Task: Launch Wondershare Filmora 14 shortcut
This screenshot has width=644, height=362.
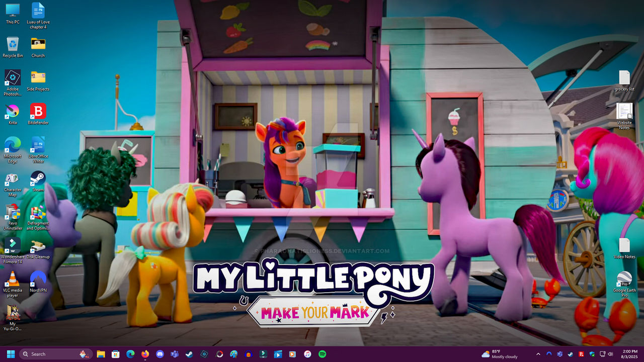Action: pos(13,251)
